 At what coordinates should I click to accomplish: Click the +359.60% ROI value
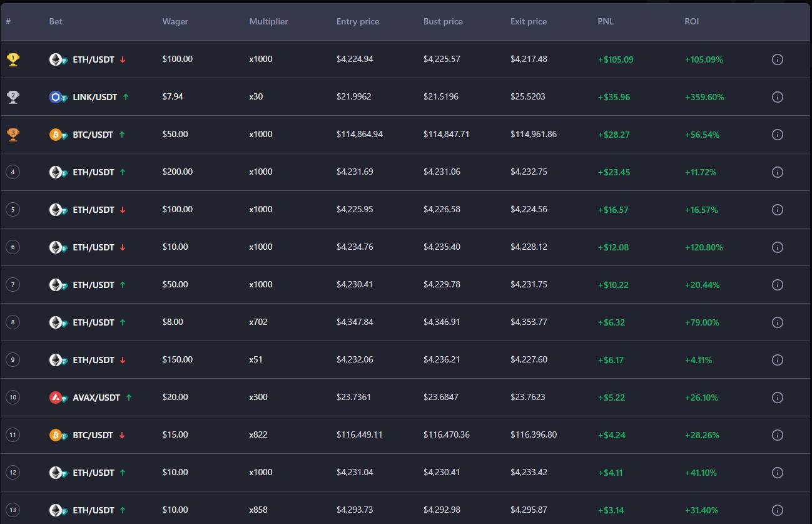pyautogui.click(x=704, y=97)
